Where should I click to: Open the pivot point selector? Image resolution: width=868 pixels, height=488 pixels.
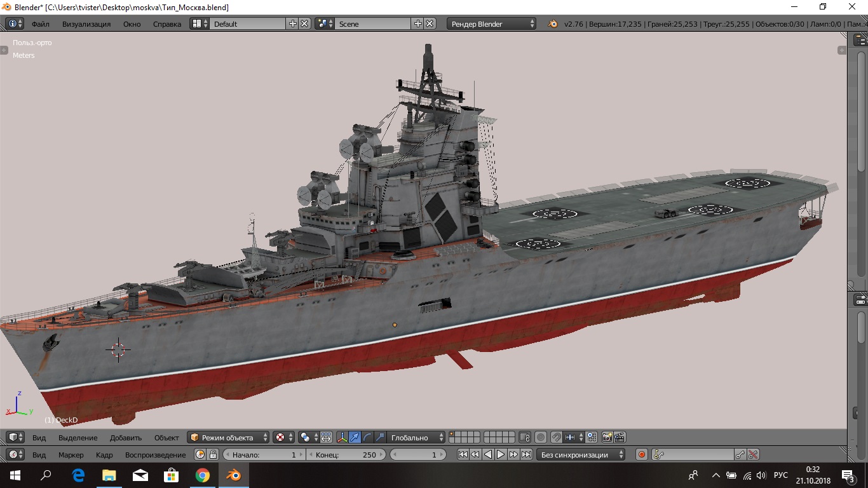coord(308,438)
